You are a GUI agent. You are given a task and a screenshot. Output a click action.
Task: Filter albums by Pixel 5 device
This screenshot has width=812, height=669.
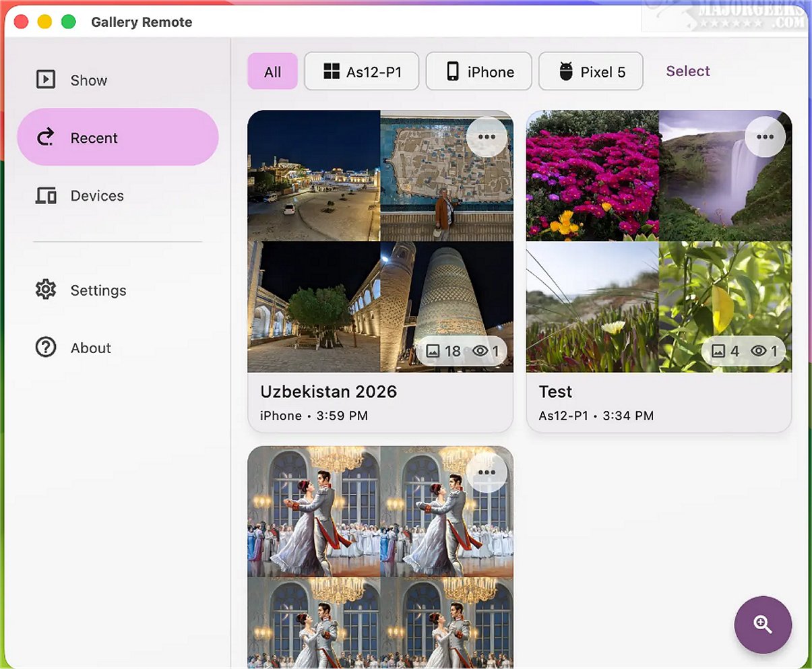(591, 71)
